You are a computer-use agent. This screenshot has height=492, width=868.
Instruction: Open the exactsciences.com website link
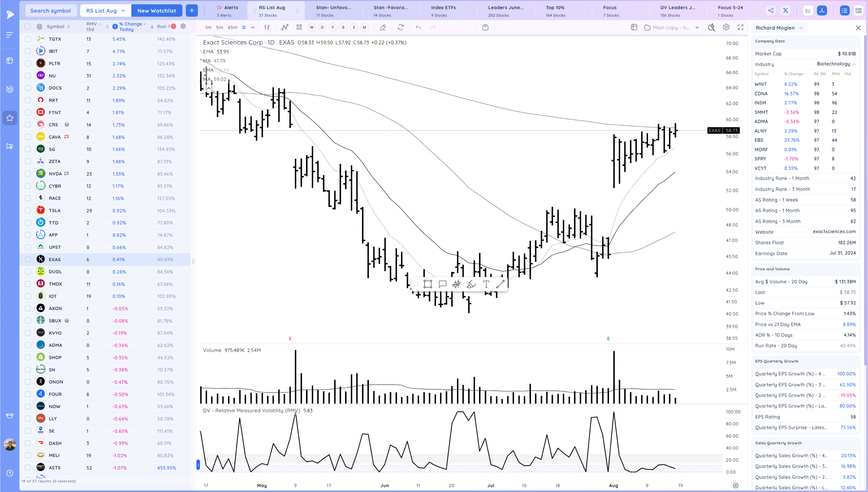click(834, 231)
